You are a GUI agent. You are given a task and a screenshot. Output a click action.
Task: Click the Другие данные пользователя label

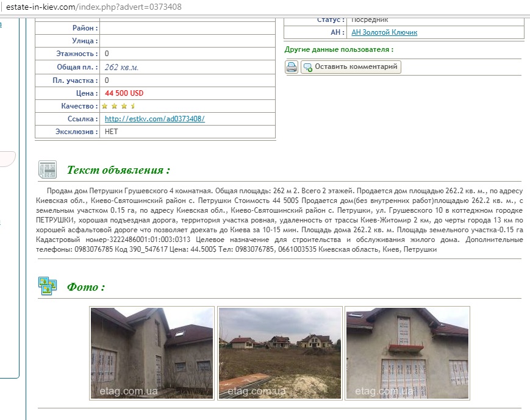(338, 49)
